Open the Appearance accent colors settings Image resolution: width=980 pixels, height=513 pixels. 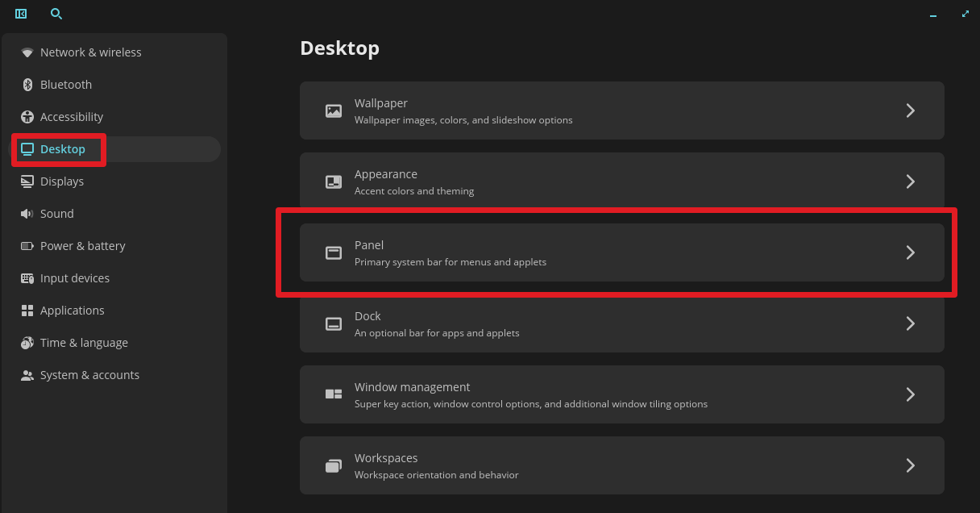(x=621, y=181)
